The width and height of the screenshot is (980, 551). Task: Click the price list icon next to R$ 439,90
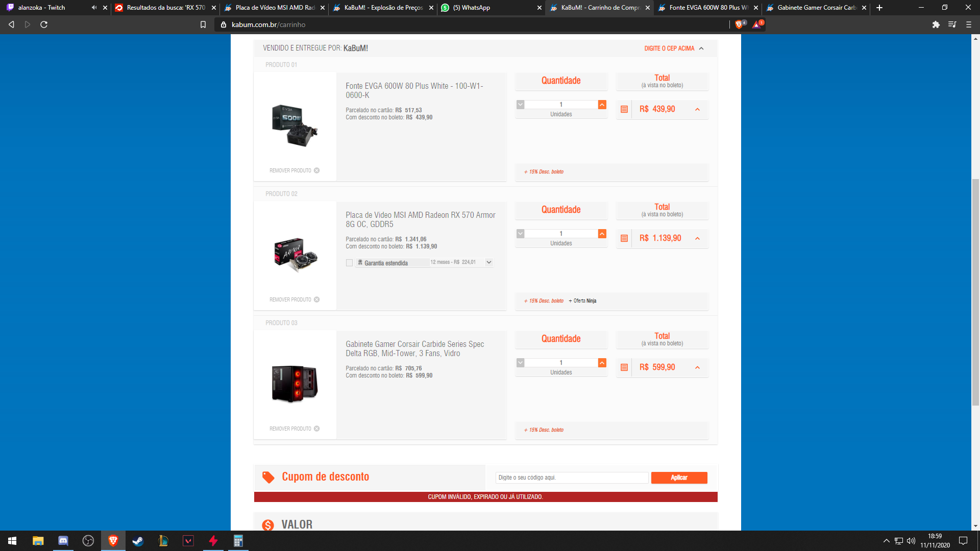point(624,109)
